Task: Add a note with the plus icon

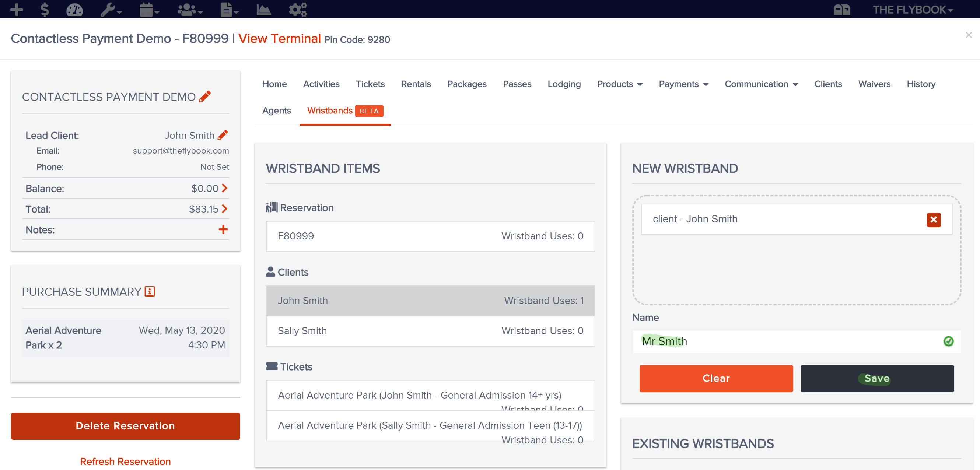Action: pyautogui.click(x=223, y=229)
